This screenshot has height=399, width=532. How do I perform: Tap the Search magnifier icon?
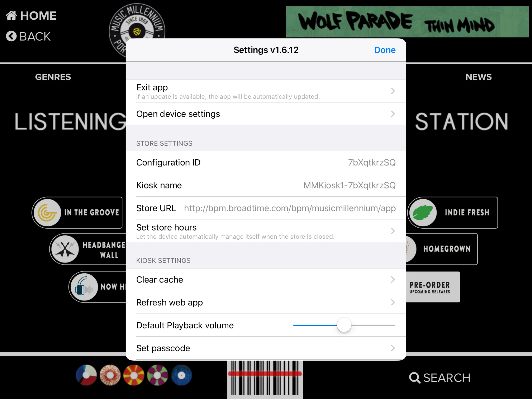tap(415, 378)
